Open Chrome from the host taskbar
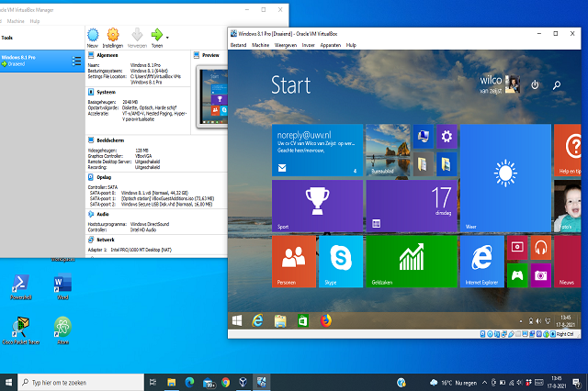Image resolution: width=588 pixels, height=391 pixels. pyautogui.click(x=225, y=383)
